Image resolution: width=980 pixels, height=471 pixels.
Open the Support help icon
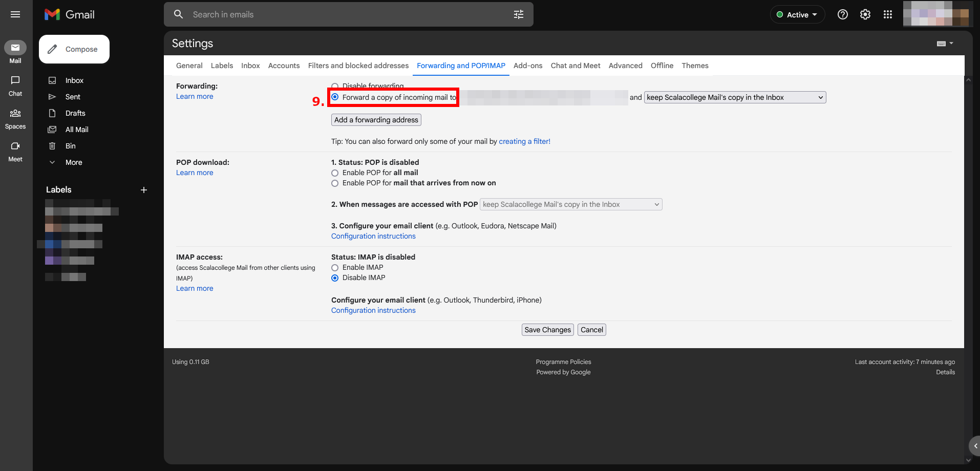(843, 14)
